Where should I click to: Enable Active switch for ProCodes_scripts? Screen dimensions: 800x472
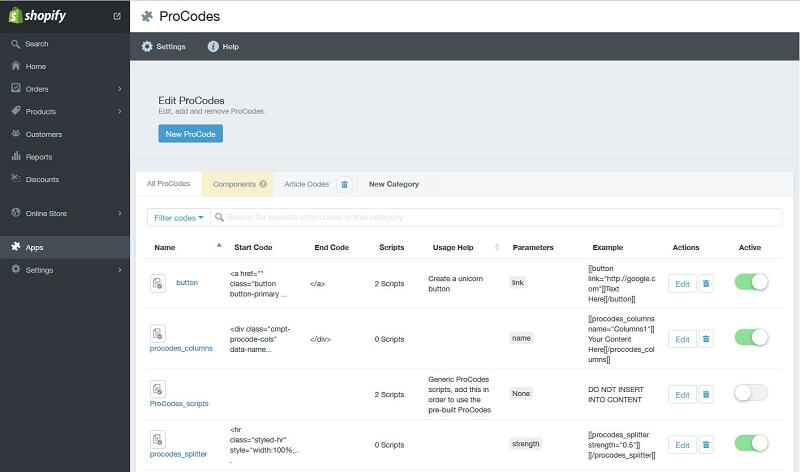(x=752, y=393)
